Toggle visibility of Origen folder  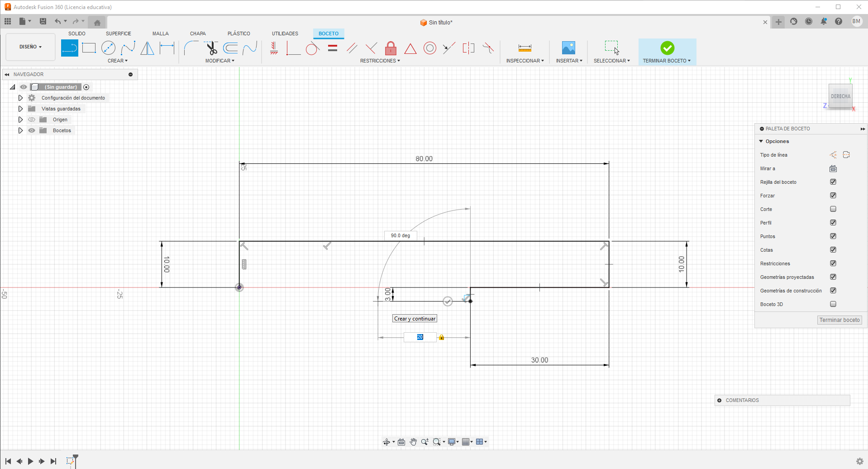(x=32, y=120)
